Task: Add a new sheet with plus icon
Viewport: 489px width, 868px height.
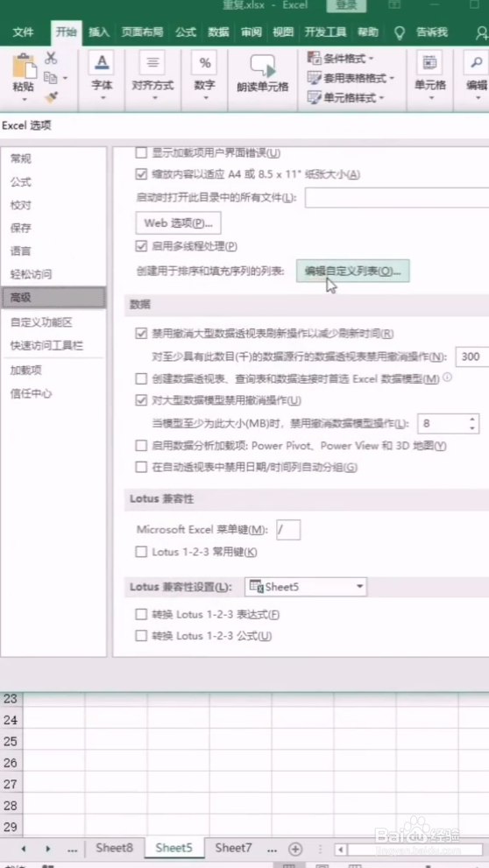Action: [x=295, y=849]
